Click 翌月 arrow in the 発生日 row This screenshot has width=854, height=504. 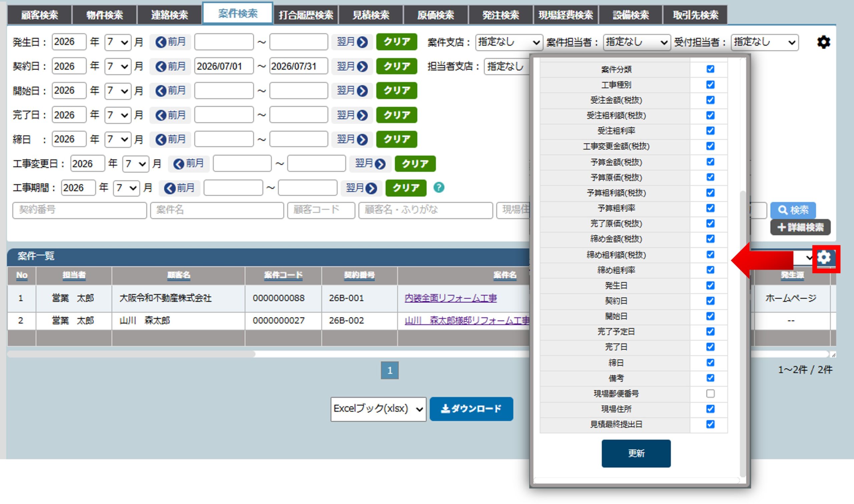coord(352,42)
